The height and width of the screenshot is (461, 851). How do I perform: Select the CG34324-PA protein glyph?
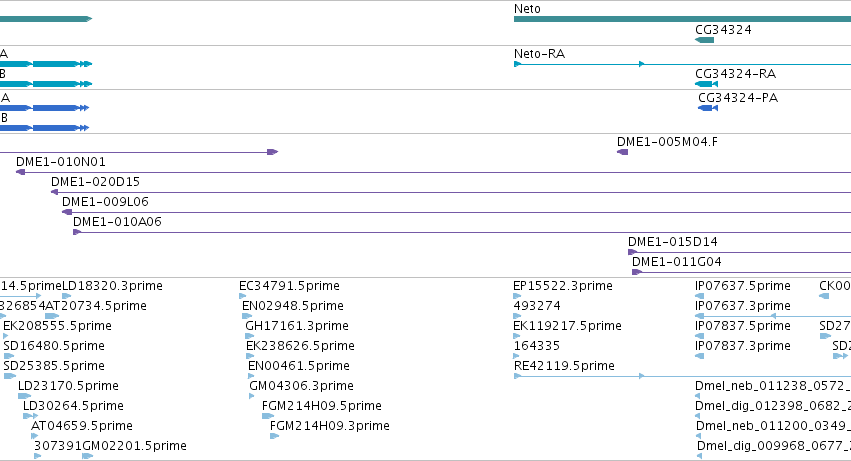[x=708, y=108]
